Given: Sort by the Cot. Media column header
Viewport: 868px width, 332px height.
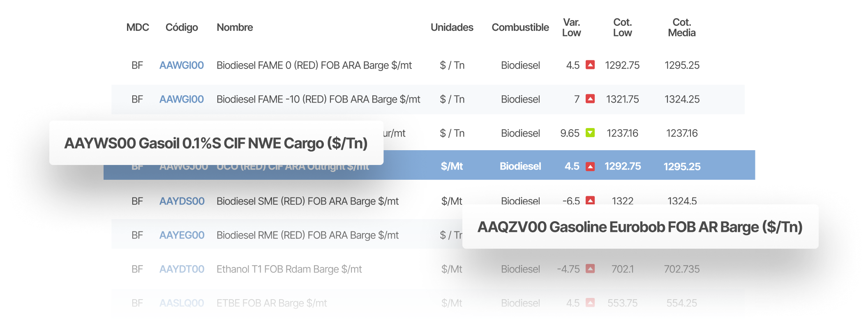Looking at the screenshot, I should [x=681, y=27].
